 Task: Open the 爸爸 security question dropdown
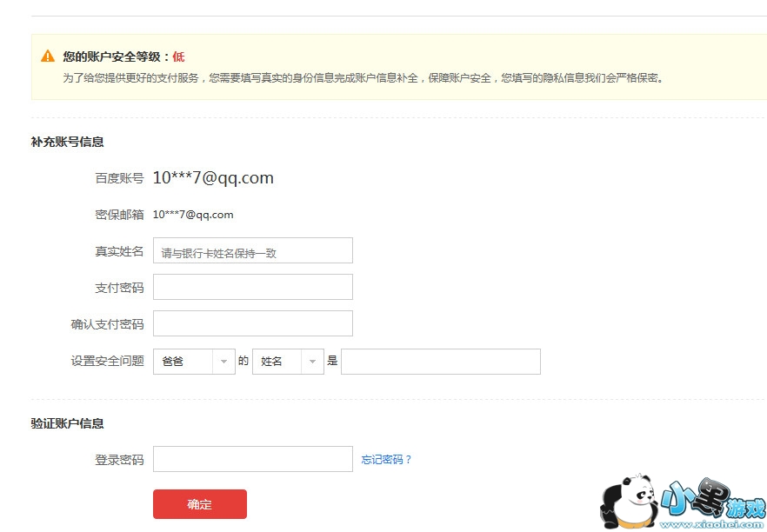pyautogui.click(x=194, y=362)
